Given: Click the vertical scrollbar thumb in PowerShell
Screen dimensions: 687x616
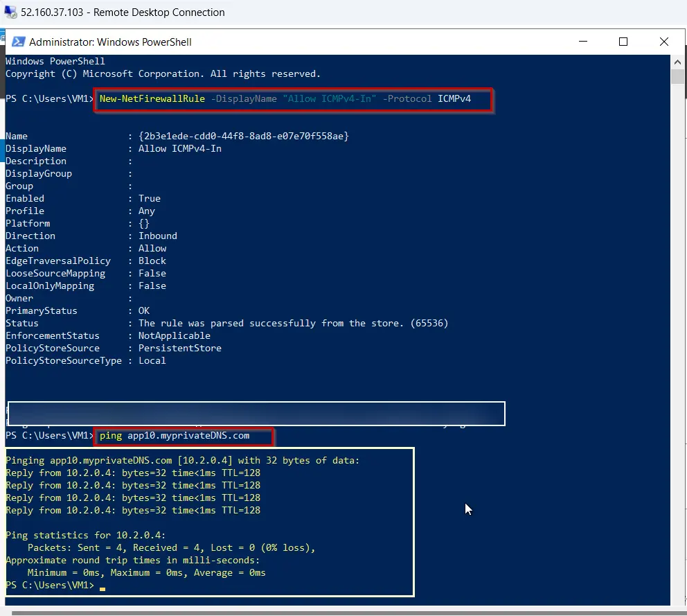Looking at the screenshot, I should [677, 78].
